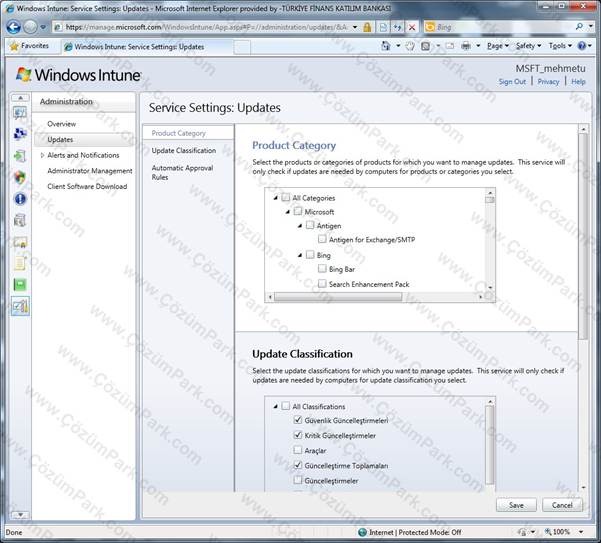Open the Tools dropdown menu
This screenshot has height=543, width=601.
pos(560,46)
